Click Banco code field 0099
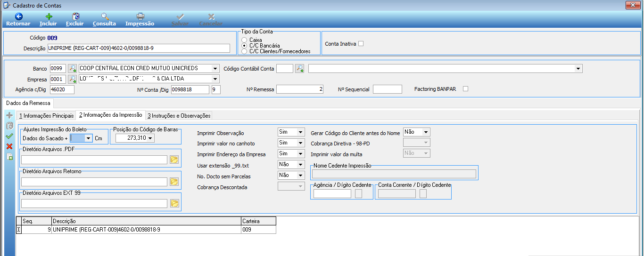This screenshot has height=256, width=644. point(58,68)
